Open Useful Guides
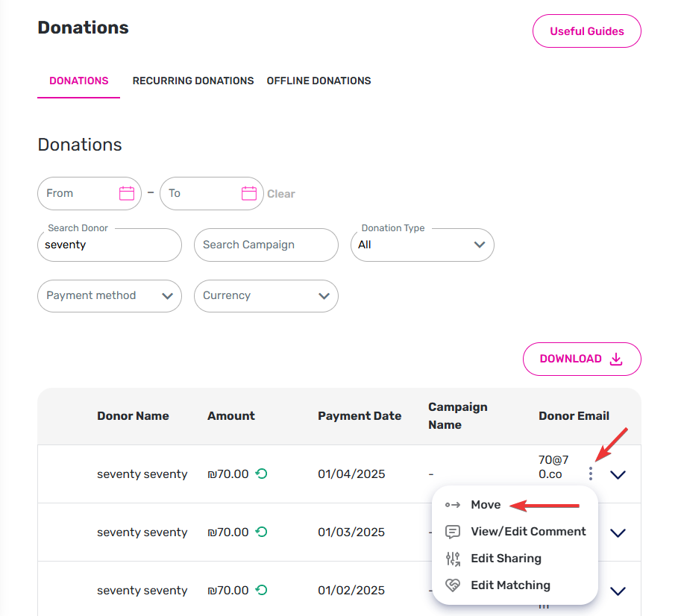 click(587, 31)
